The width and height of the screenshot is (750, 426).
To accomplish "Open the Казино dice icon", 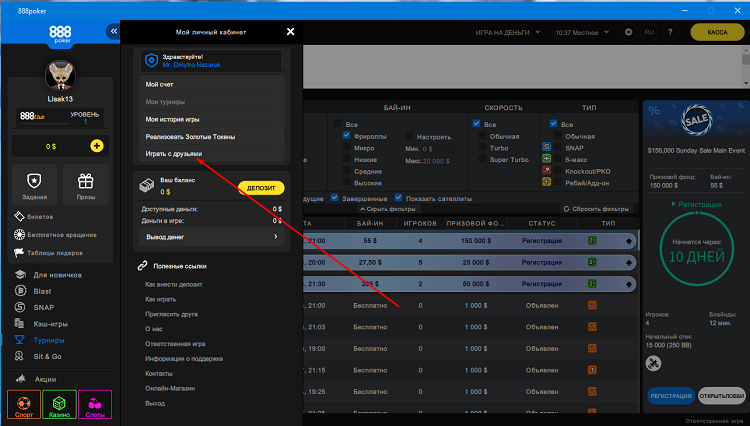I will pyautogui.click(x=60, y=403).
